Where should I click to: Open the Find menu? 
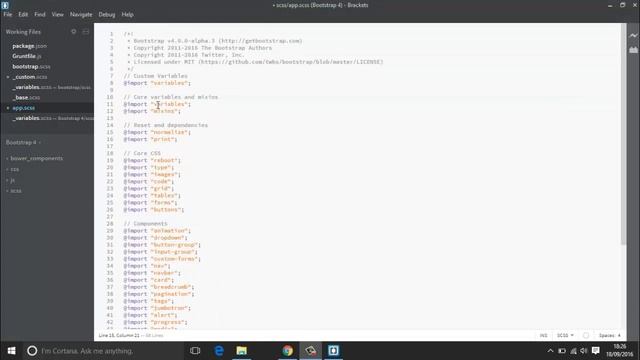tap(40, 14)
